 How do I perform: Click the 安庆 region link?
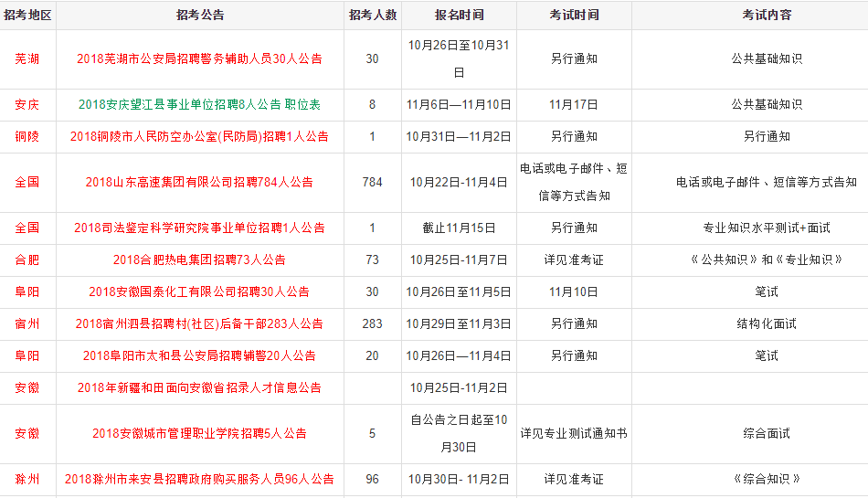coord(27,104)
